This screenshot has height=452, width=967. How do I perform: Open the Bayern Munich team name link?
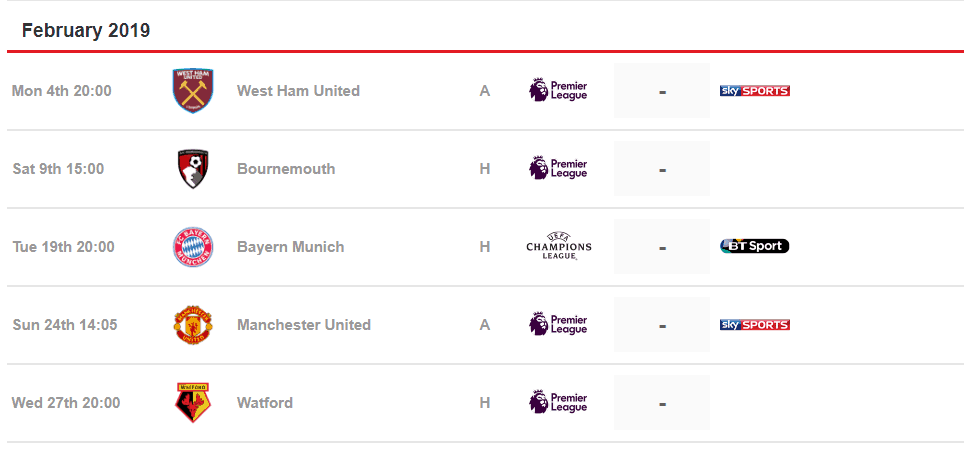tap(290, 247)
